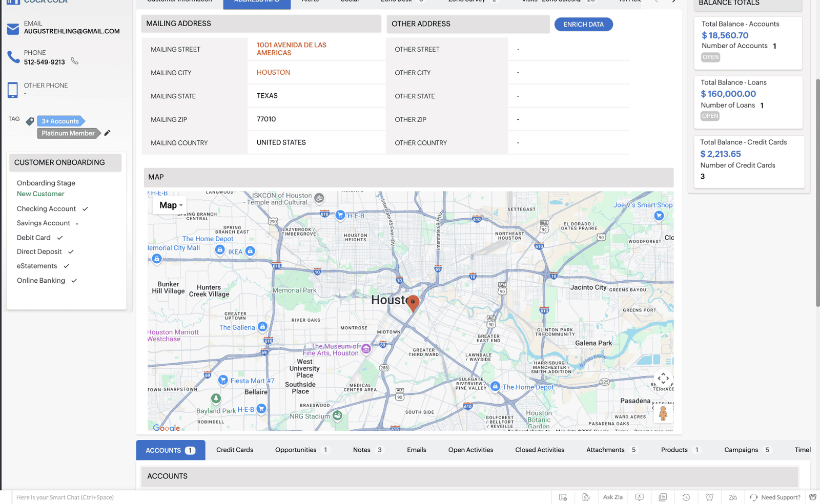Click the OPEN badge under Total Balance - Accounts
Image resolution: width=820 pixels, height=504 pixels.
(710, 57)
